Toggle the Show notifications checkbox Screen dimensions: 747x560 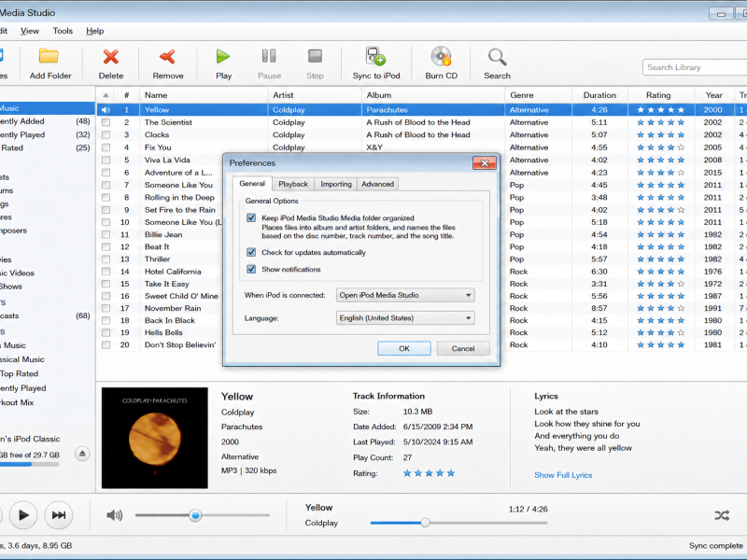coord(251,269)
